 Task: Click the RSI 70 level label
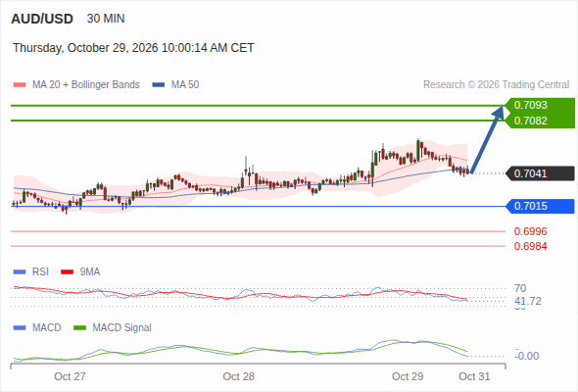coord(520,288)
